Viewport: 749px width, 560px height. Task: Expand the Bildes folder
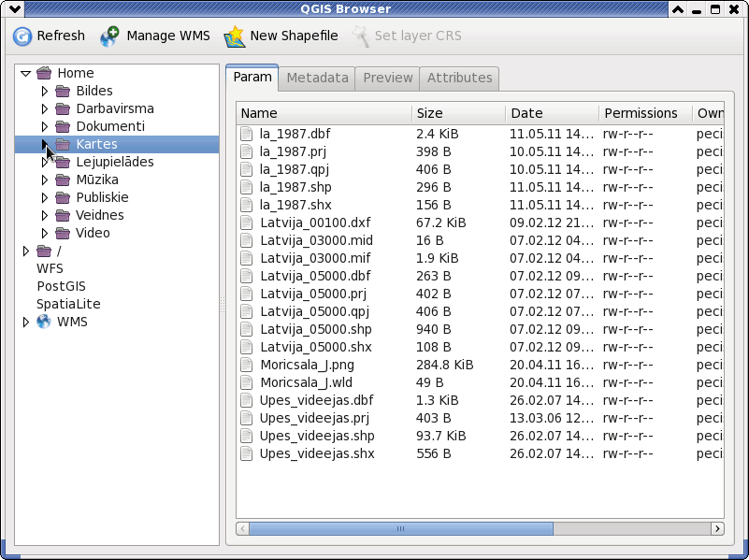[45, 91]
